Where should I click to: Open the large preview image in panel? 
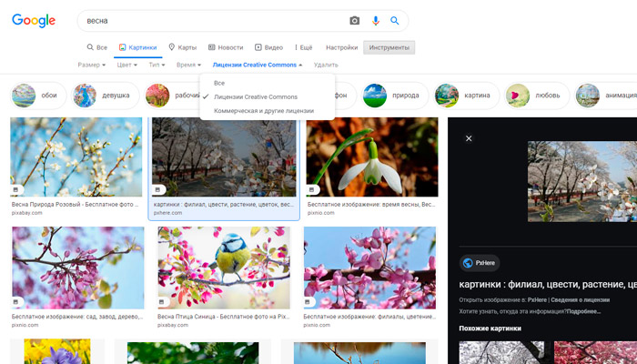582,181
